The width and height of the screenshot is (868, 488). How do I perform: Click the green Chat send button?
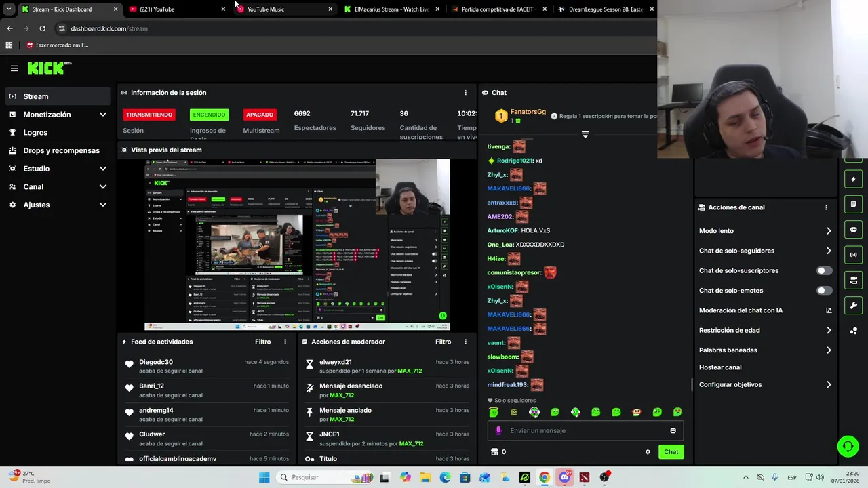point(671,452)
